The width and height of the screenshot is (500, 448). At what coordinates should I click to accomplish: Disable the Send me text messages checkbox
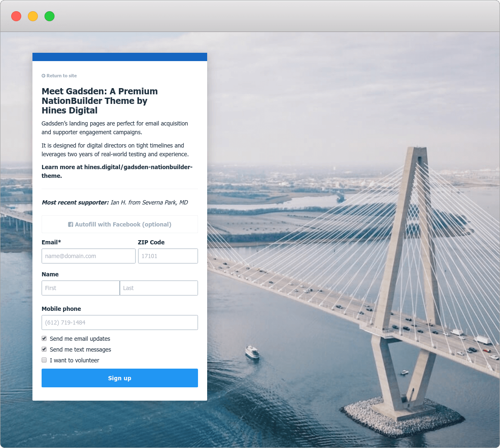pos(44,349)
